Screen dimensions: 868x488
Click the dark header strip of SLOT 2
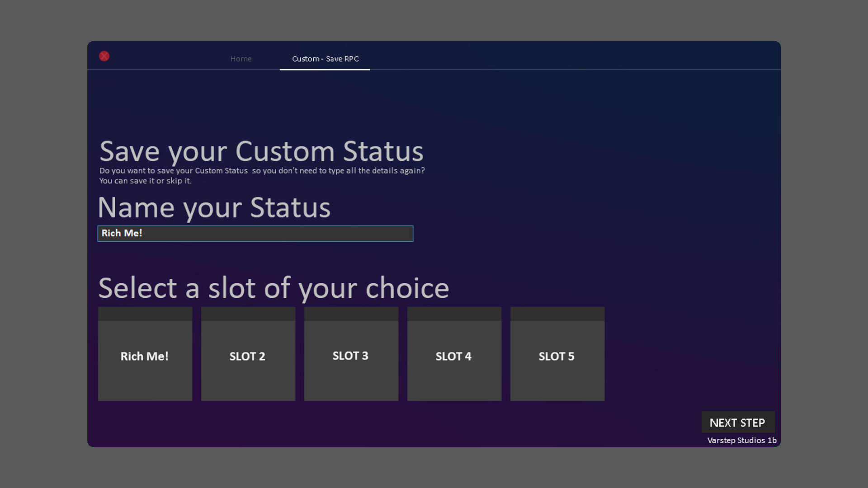coord(248,314)
